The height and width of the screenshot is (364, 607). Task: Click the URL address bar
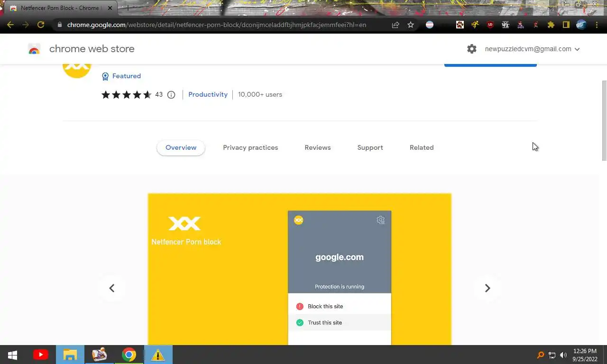click(x=217, y=25)
